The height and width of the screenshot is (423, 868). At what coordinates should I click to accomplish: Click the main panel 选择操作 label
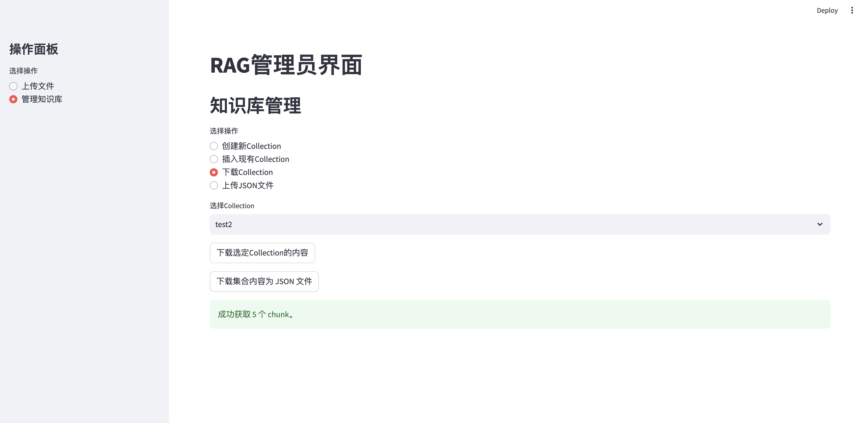224,131
